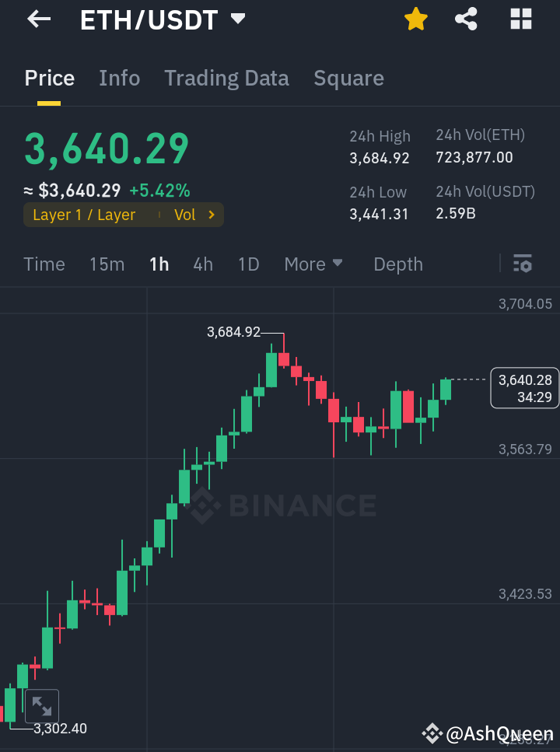Switch to the Trading Data tab
560x752 pixels.
pyautogui.click(x=226, y=78)
